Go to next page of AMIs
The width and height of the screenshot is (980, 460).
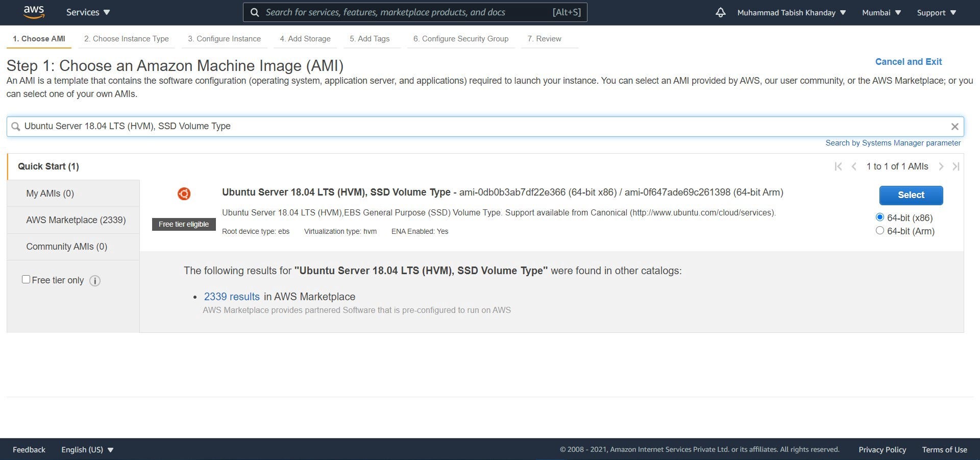(x=941, y=166)
